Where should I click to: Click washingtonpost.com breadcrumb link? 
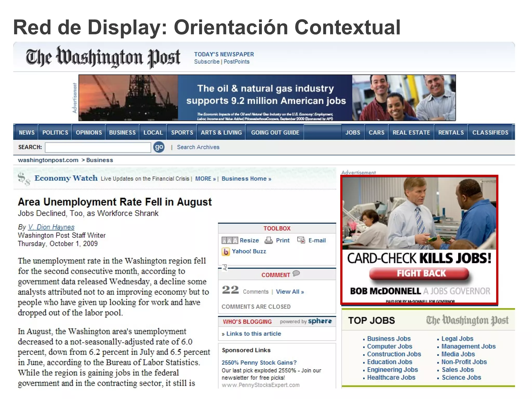pyautogui.click(x=48, y=160)
